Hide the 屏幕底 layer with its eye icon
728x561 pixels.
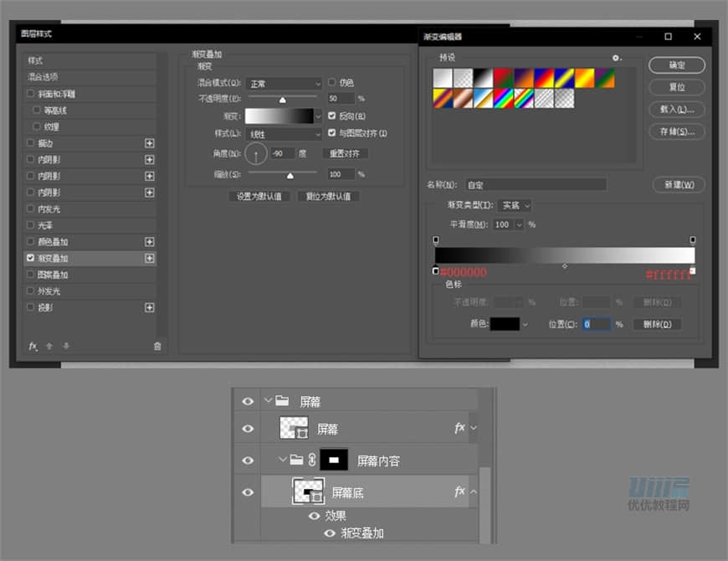click(x=248, y=492)
